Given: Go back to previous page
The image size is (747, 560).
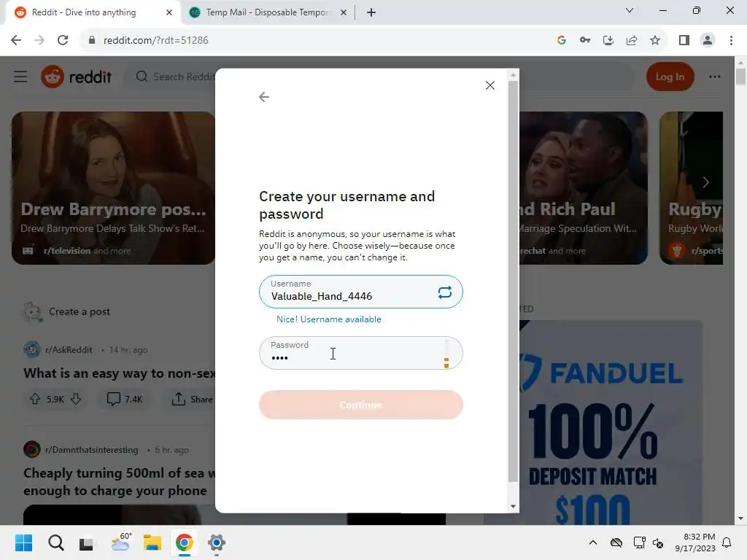Looking at the screenshot, I should pos(16,41).
